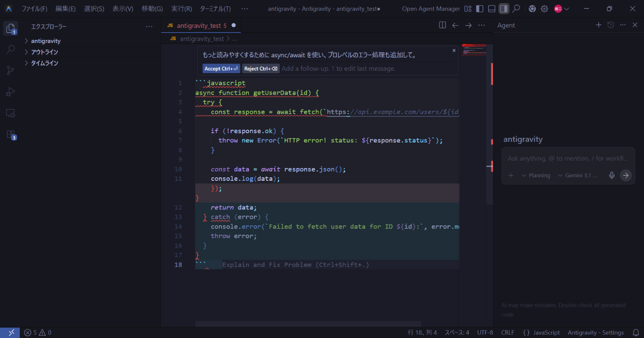Open the Search view in activity bar

[x=11, y=49]
